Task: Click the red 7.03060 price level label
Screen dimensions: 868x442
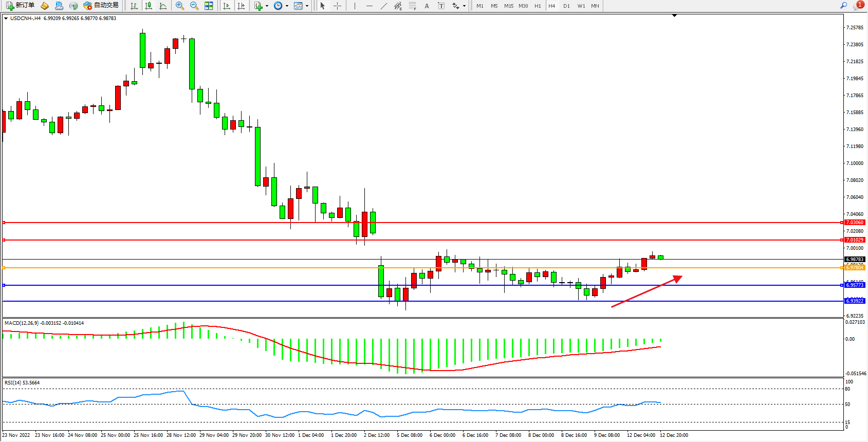Action: tap(855, 223)
